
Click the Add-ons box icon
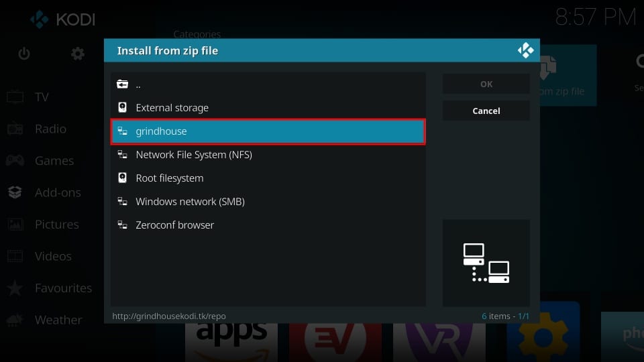click(x=15, y=192)
